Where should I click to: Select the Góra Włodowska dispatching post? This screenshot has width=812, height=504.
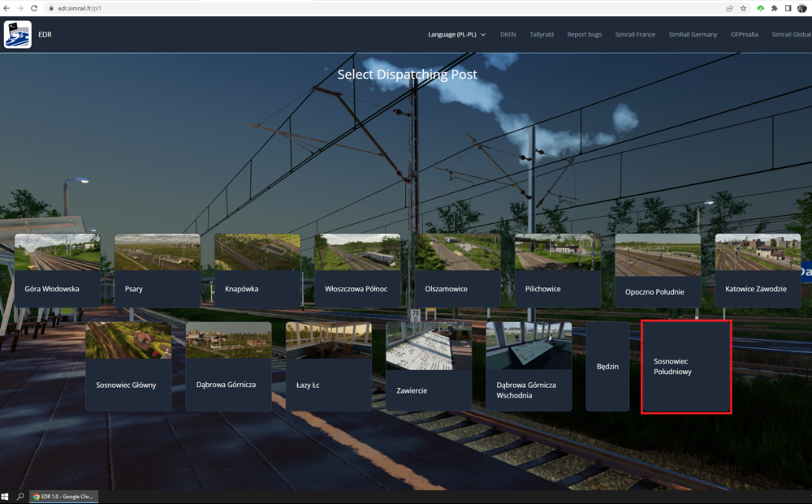(57, 270)
